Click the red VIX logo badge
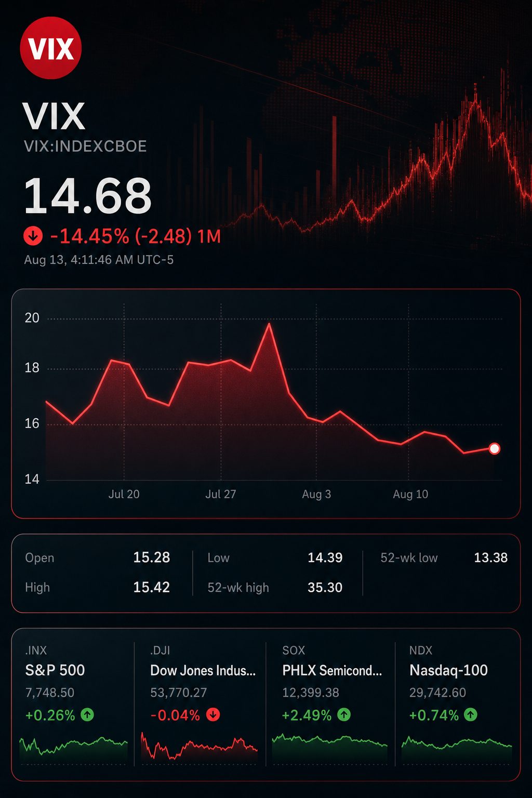532x798 pixels. point(50,48)
